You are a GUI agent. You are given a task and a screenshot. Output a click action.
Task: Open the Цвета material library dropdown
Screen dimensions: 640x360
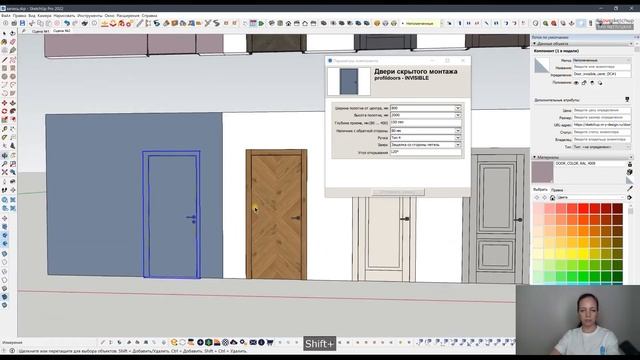[591, 198]
